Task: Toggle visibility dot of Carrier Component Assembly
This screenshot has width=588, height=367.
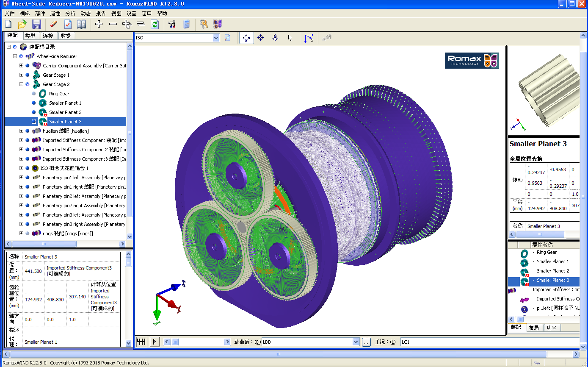Action: 28,66
